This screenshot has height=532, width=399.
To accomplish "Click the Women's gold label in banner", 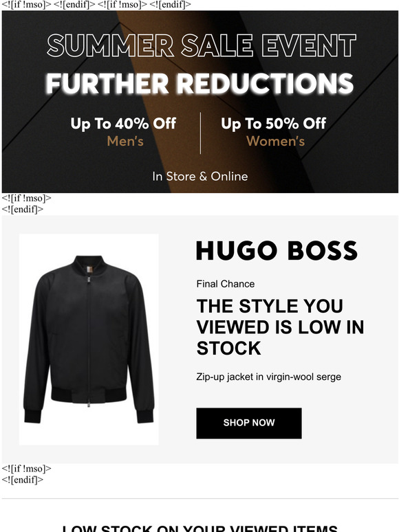I will [275, 141].
